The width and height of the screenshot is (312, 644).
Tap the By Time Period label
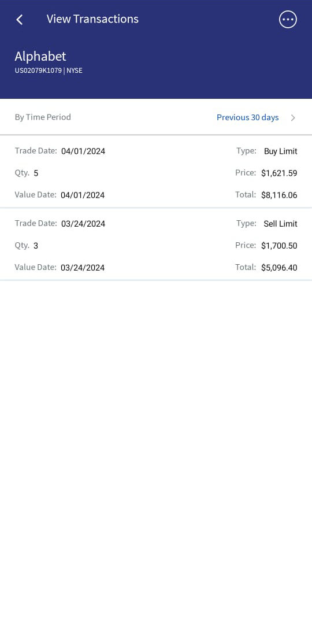[43, 117]
